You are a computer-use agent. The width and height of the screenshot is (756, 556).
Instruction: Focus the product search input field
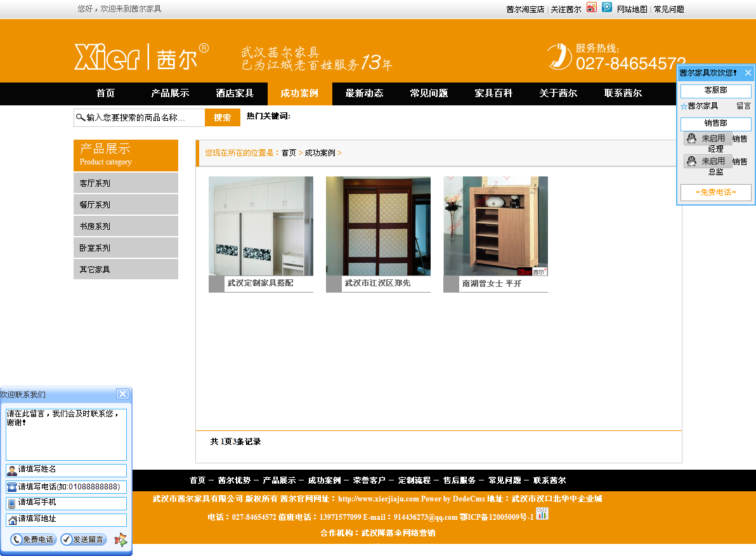point(143,117)
